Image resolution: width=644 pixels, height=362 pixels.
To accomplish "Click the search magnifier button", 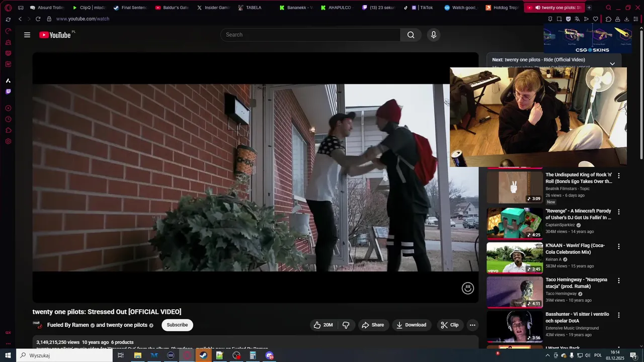I will click(411, 35).
